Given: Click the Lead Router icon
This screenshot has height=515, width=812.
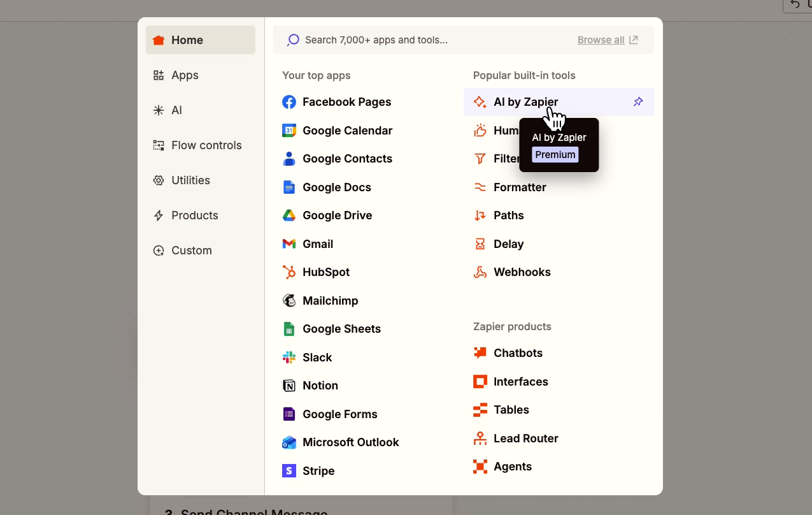Looking at the screenshot, I should click(480, 439).
